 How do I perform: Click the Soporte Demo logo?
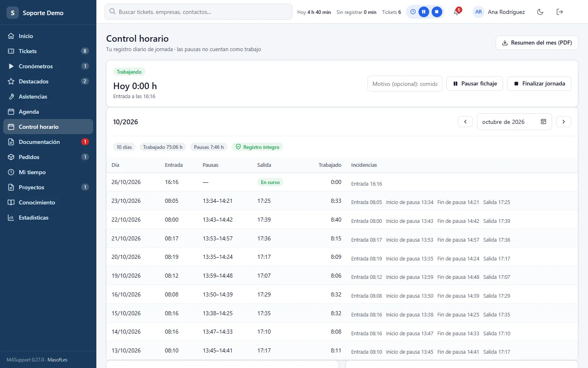click(x=13, y=13)
